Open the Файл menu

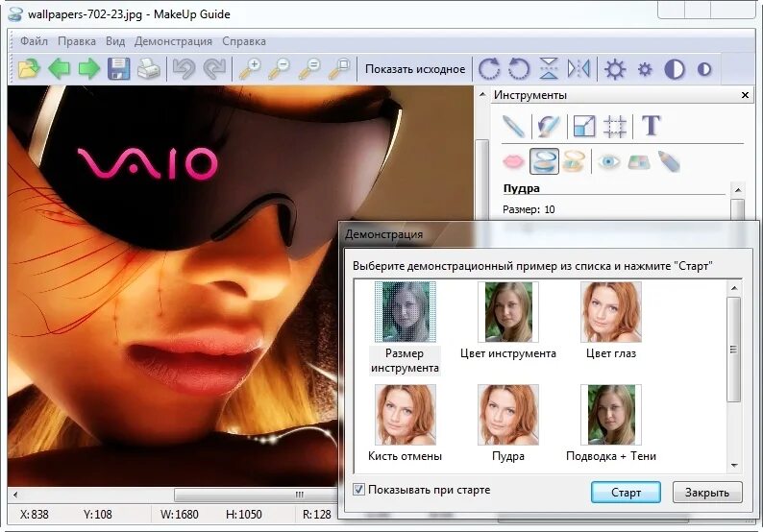(x=34, y=41)
